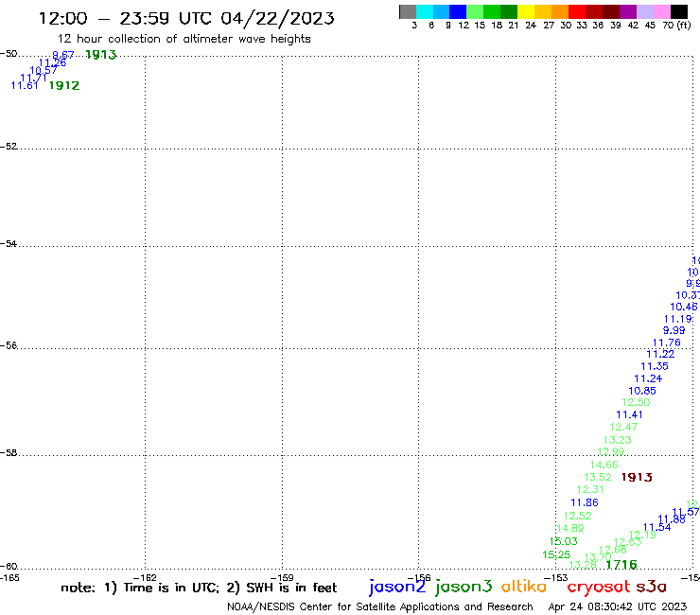Click the 11.19 wave height value
The image size is (700, 615).
[677, 320]
